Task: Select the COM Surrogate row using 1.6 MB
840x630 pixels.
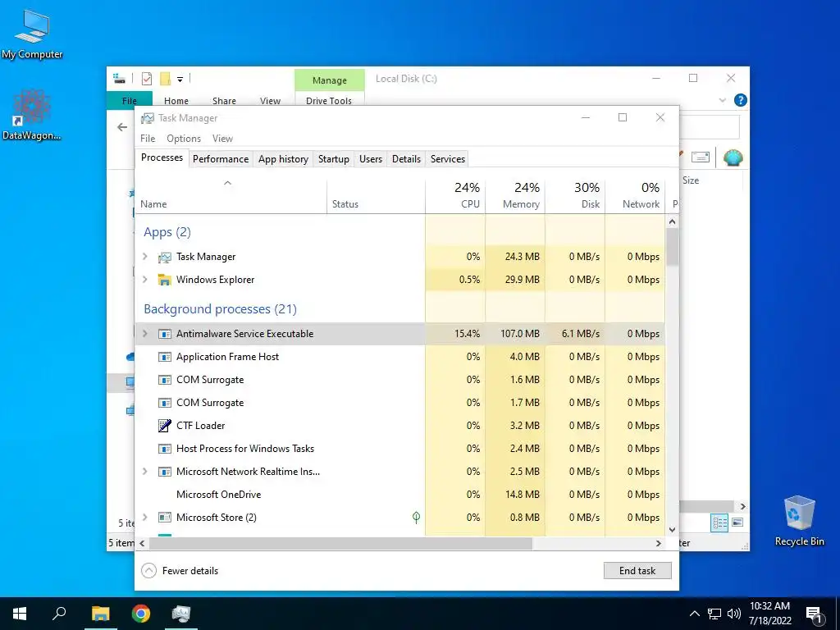Action: (399, 380)
